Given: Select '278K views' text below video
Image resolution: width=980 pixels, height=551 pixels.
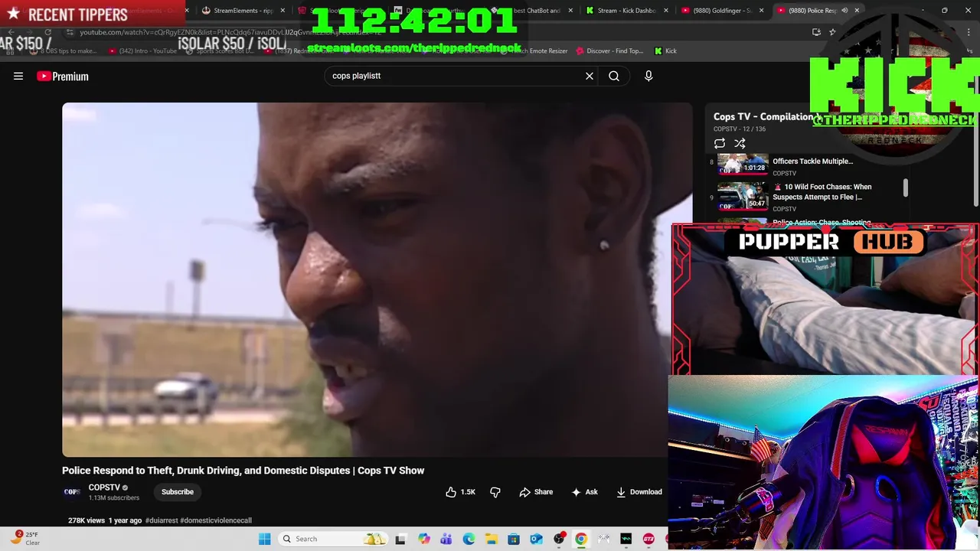Looking at the screenshot, I should tap(87, 520).
